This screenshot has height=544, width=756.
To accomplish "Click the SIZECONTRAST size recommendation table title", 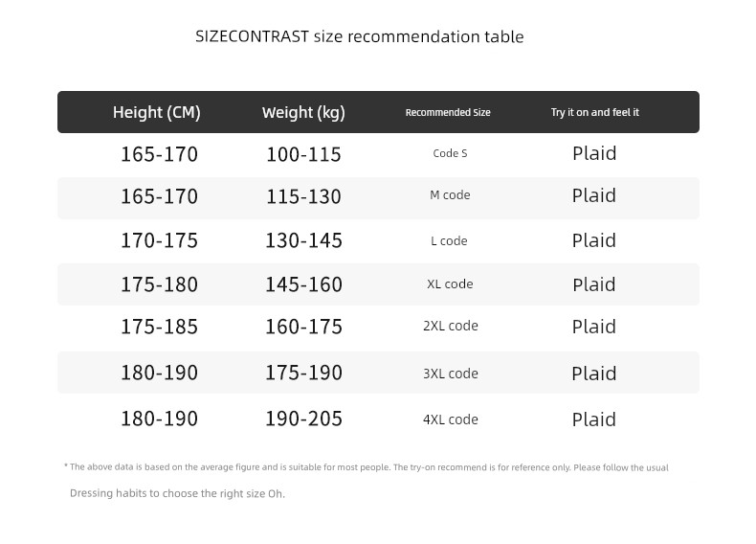I will coord(359,37).
